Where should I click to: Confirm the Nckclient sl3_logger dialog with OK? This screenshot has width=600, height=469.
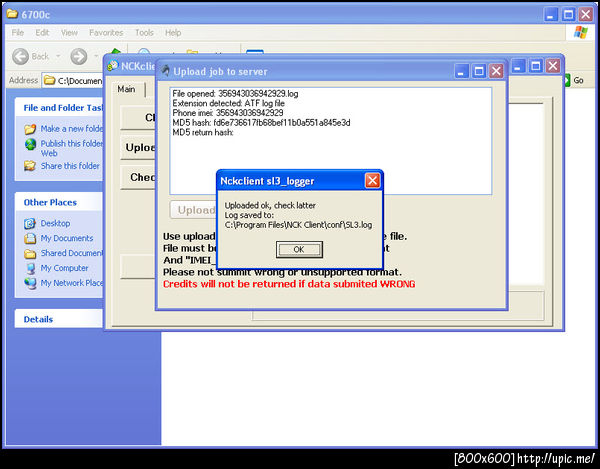(299, 249)
